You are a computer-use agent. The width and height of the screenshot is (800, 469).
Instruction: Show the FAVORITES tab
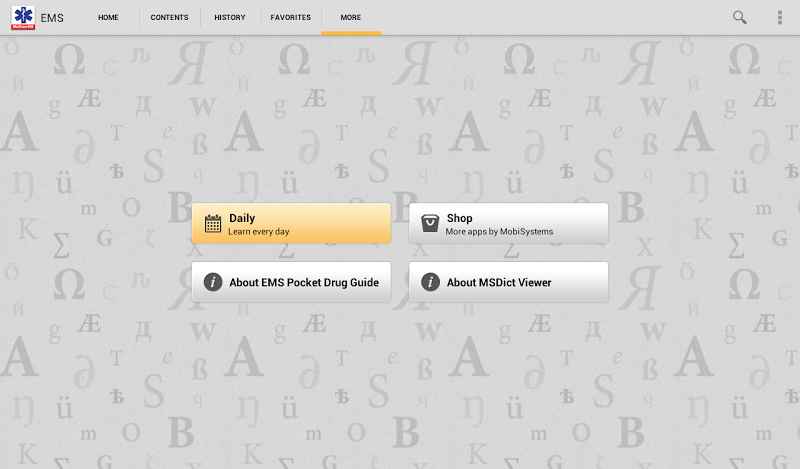click(290, 17)
